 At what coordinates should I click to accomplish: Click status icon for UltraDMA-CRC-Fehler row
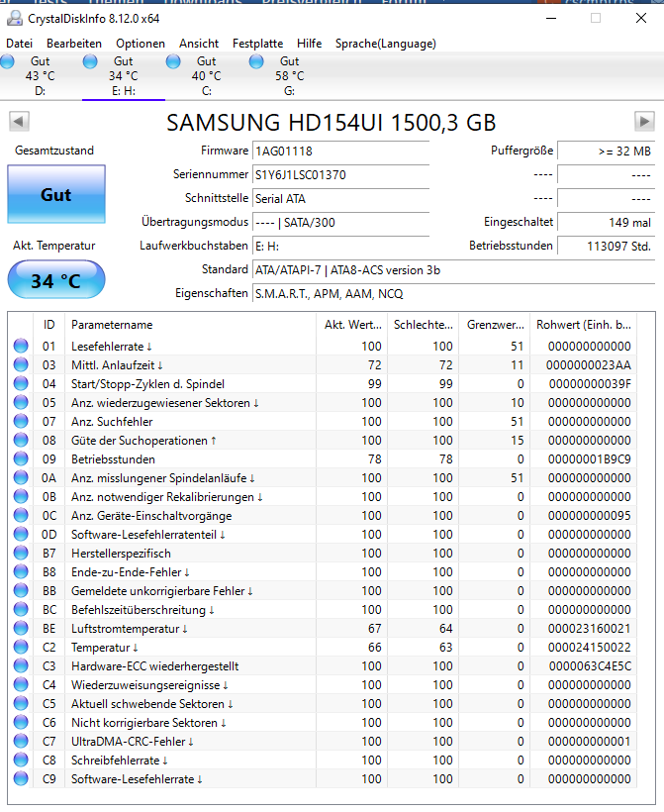coord(21,741)
